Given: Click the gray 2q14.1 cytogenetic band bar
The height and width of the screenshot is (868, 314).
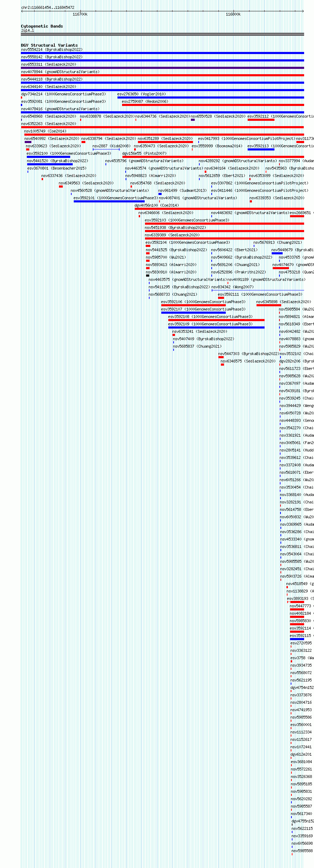Looking at the screenshot, I should (162, 34).
